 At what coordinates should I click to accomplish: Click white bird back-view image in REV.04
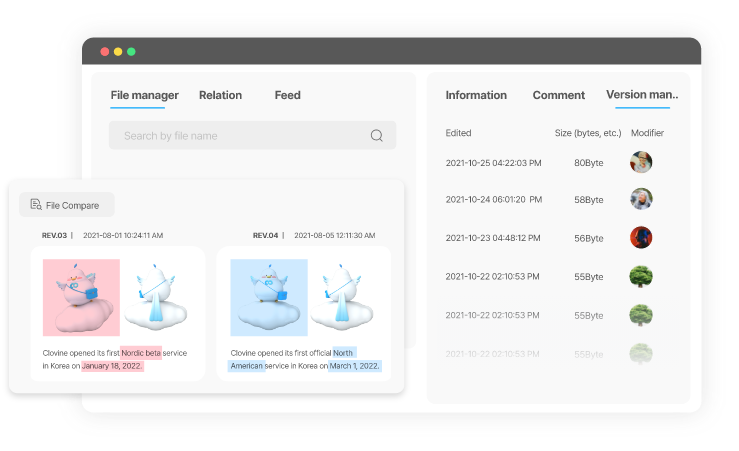coord(342,297)
